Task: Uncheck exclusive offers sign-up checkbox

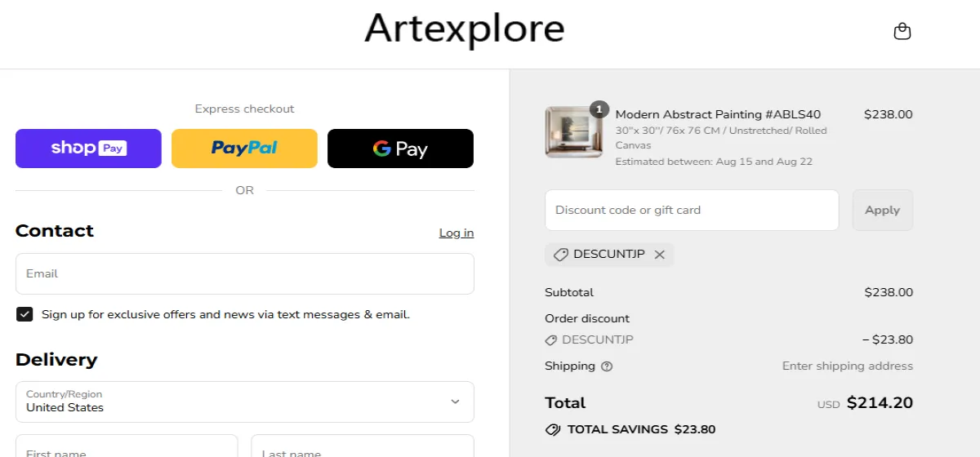Action: pos(24,314)
